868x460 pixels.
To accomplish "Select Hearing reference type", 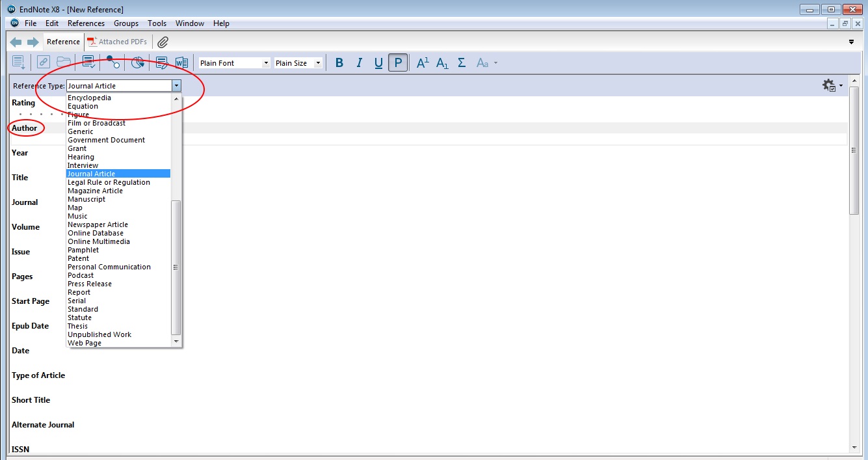I will [x=81, y=157].
